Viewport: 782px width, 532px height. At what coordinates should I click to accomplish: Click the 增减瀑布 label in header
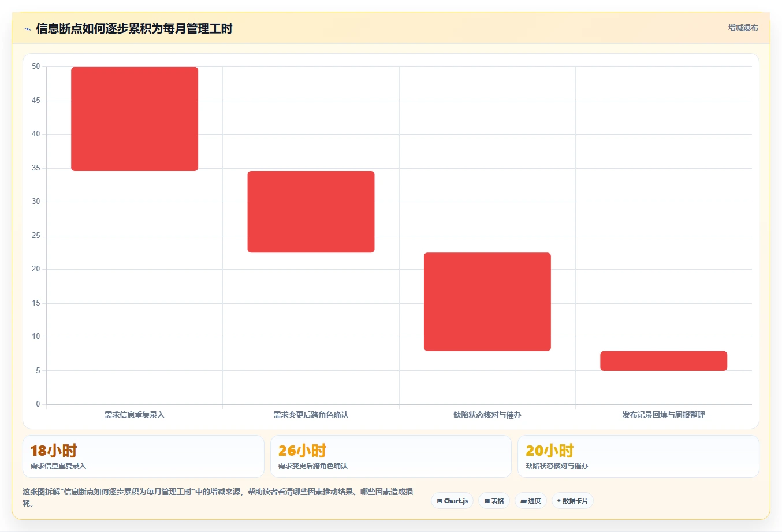(743, 28)
